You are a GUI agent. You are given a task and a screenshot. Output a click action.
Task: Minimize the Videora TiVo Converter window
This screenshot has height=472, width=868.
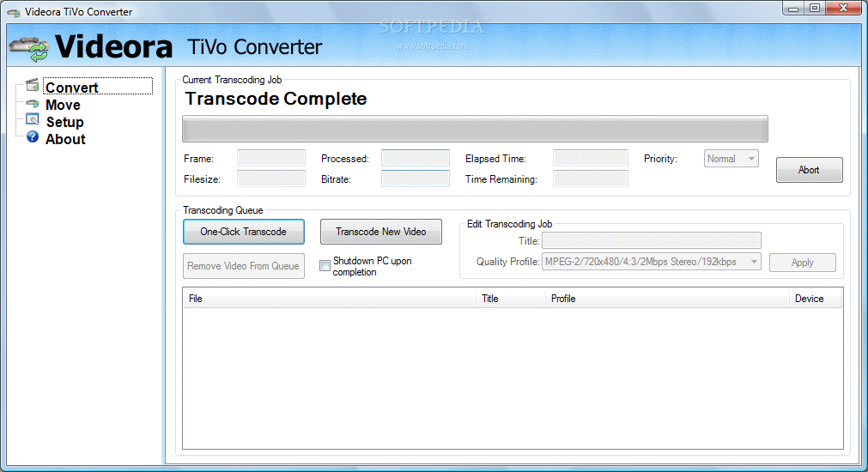click(792, 9)
